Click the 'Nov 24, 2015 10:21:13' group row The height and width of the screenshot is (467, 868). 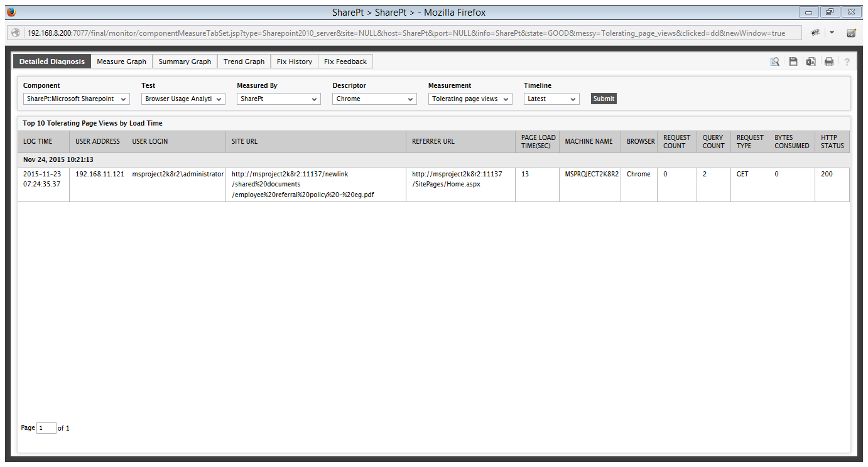[x=433, y=160]
